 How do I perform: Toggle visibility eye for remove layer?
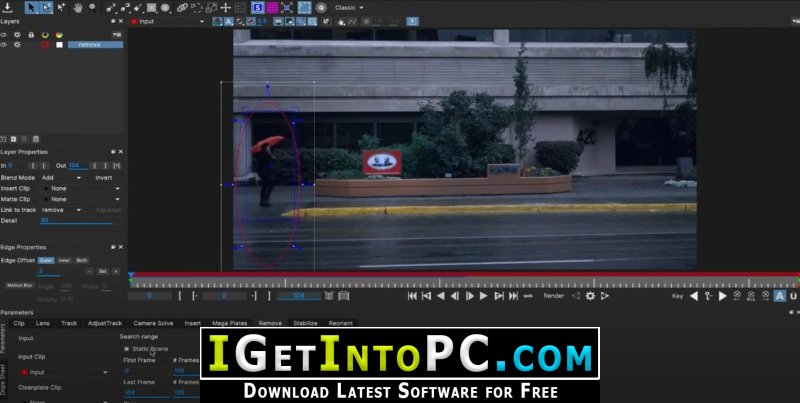coord(4,45)
